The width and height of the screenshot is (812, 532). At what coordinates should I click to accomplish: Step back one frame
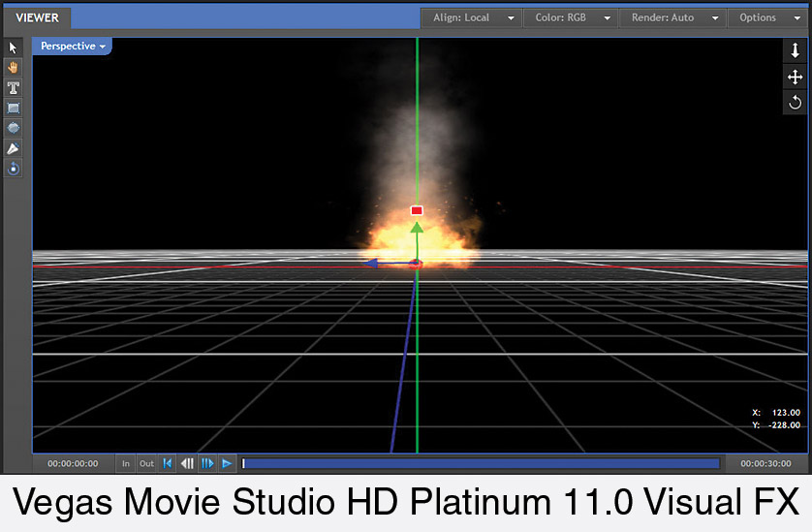[x=187, y=463]
